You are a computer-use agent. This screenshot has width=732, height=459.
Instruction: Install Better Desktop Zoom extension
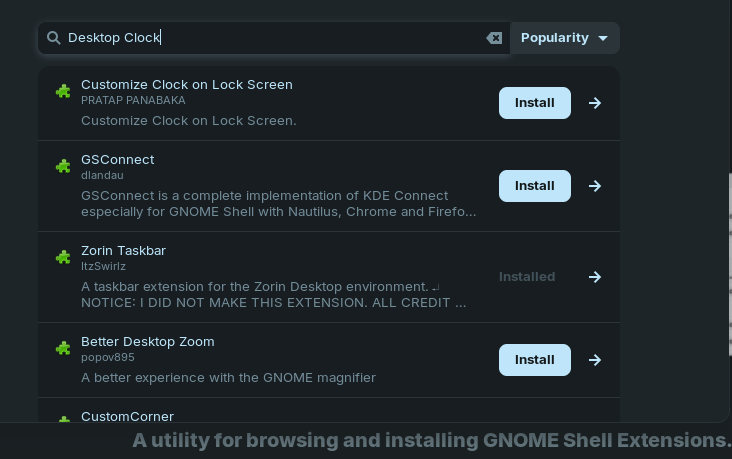coord(535,360)
